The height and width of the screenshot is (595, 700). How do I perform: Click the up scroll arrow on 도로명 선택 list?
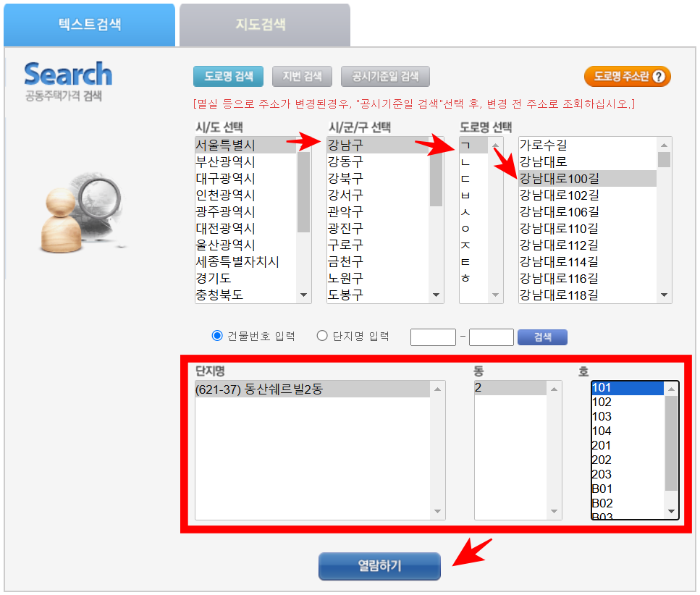495,145
